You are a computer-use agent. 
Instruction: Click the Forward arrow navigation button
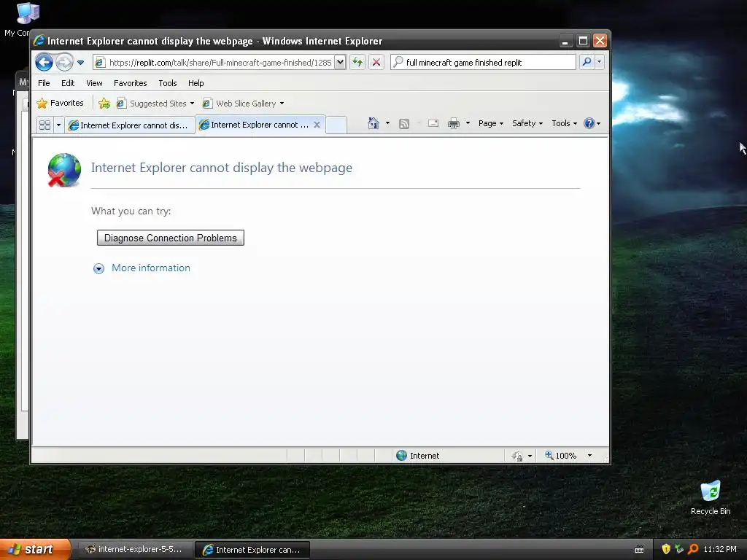pyautogui.click(x=64, y=63)
